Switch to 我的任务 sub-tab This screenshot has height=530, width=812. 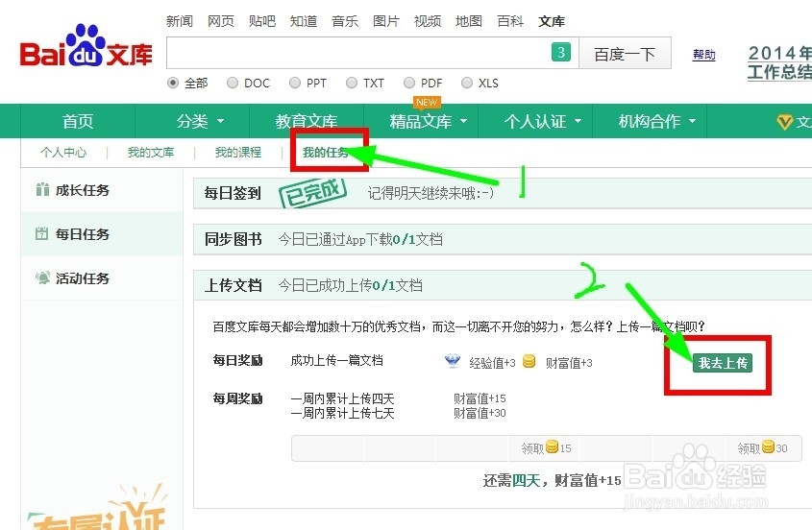click(326, 152)
